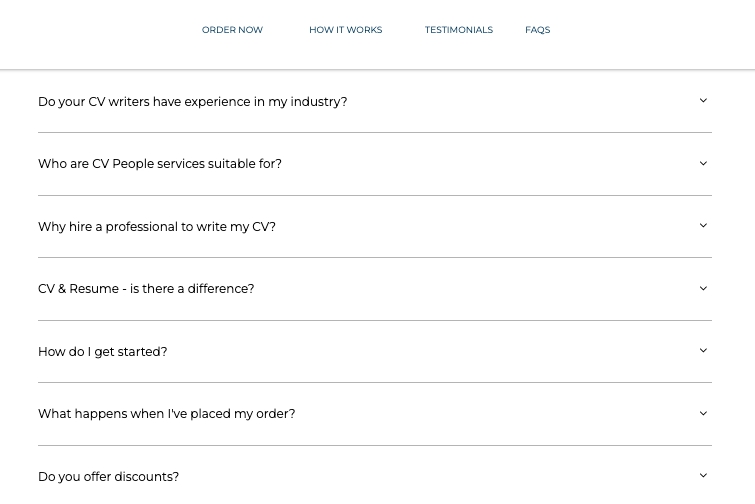Expand 'CV & Resume - is there a difference?' text

[146, 289]
